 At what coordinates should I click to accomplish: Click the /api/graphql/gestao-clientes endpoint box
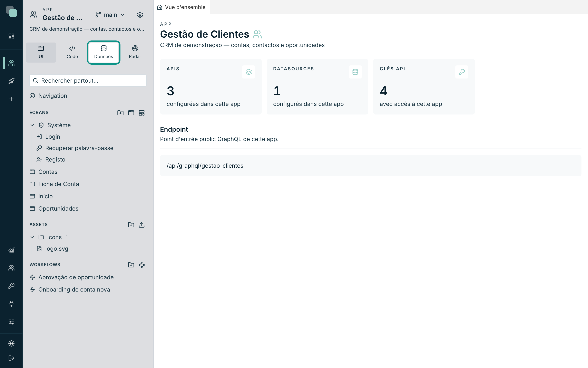click(371, 166)
